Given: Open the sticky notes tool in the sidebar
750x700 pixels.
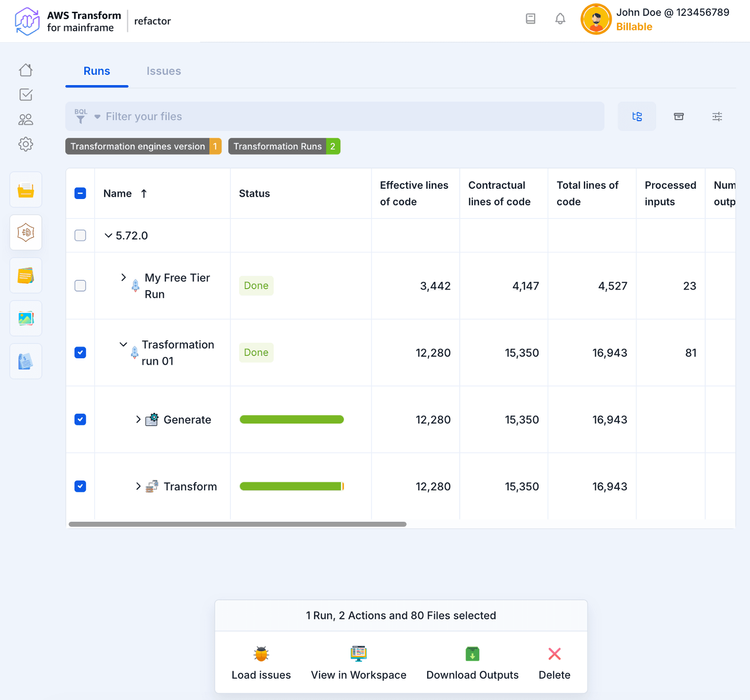Looking at the screenshot, I should [x=26, y=276].
